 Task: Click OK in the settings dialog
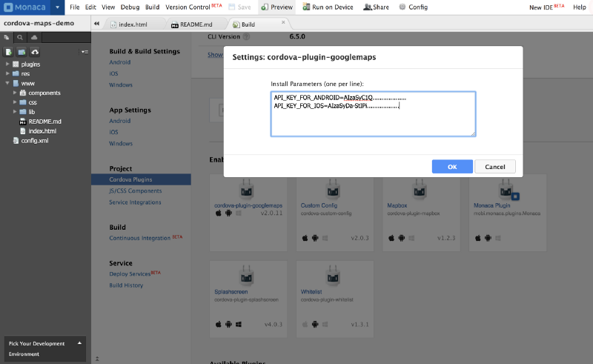[452, 167]
